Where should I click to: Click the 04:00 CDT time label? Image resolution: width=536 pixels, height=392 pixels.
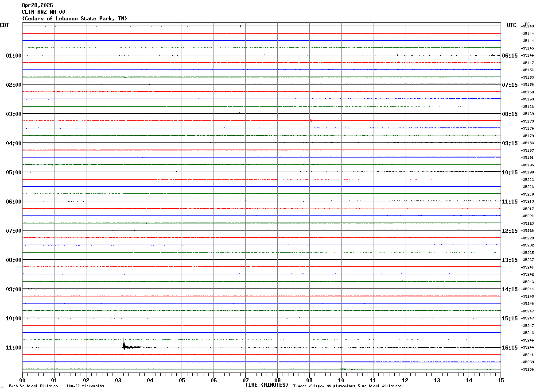coord(14,143)
